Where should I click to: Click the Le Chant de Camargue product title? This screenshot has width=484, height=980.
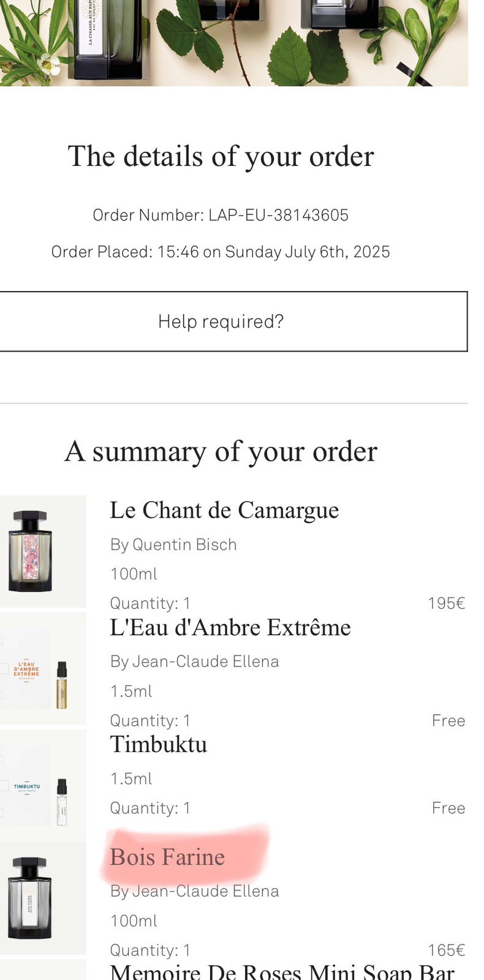pos(224,510)
